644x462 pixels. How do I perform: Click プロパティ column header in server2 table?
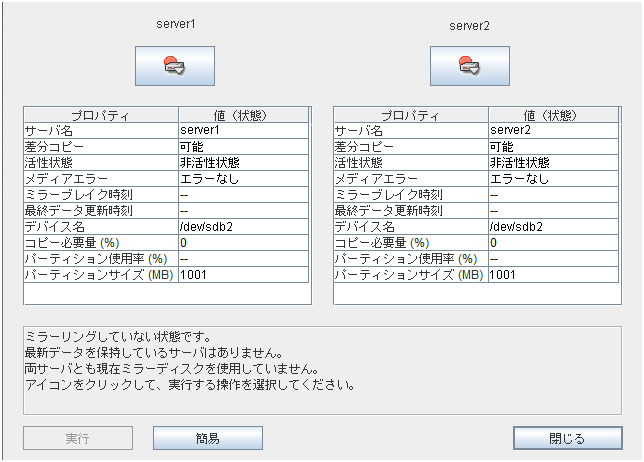tap(410, 115)
